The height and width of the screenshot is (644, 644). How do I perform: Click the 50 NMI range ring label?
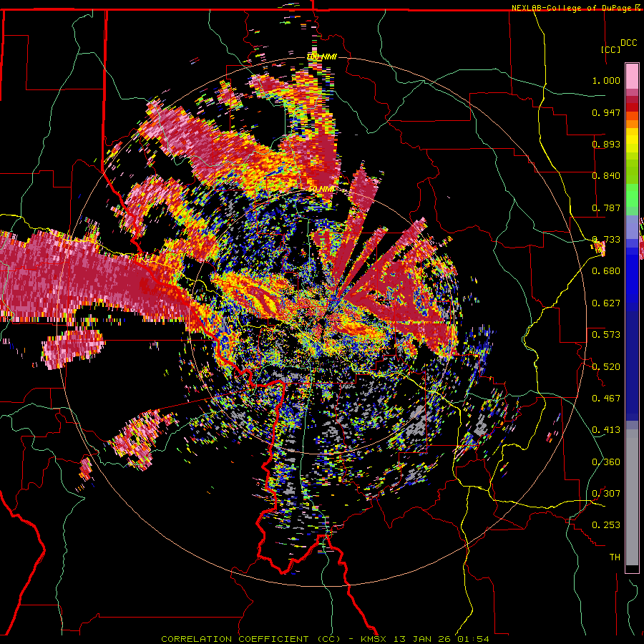pos(321,190)
